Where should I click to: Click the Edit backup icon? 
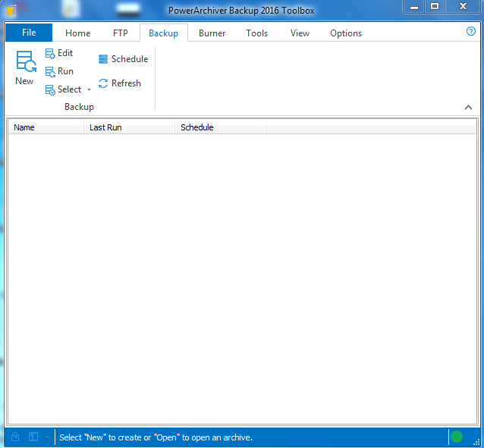[50, 53]
